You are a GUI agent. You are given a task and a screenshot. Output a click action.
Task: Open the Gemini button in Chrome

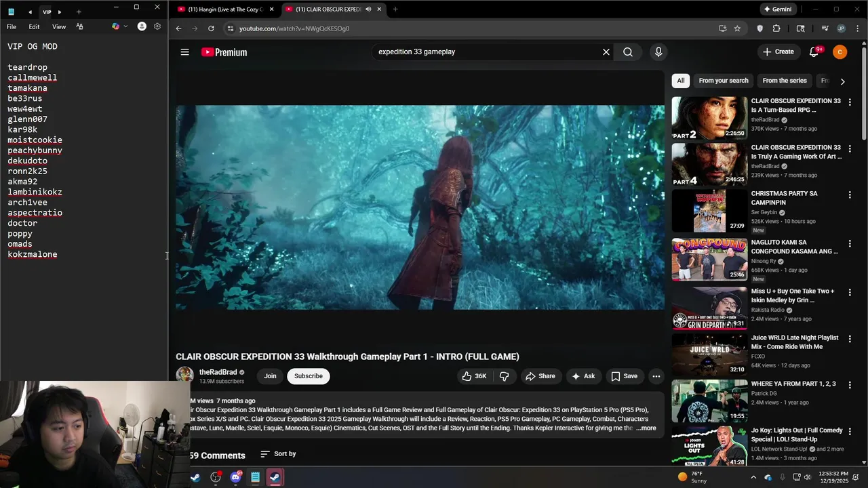click(x=777, y=9)
